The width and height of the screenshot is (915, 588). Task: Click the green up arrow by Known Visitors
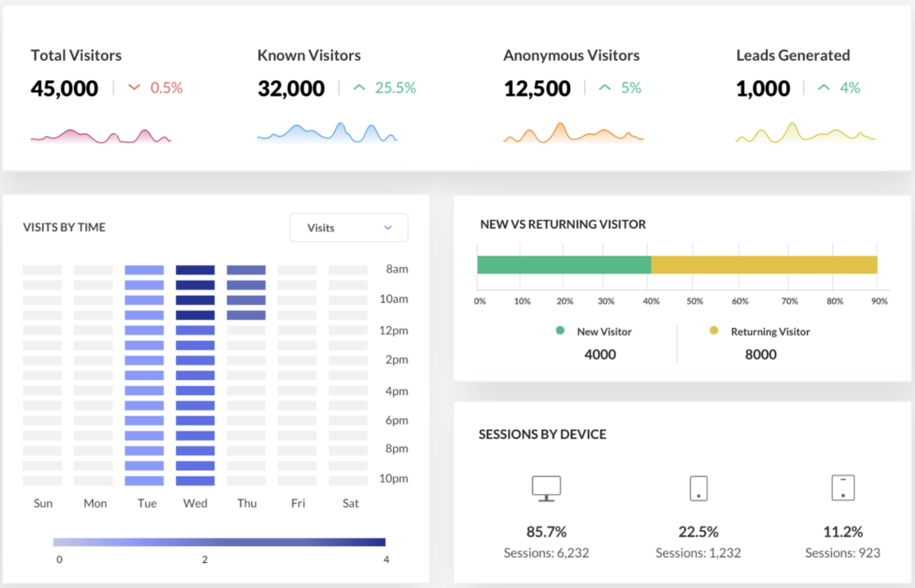coord(359,88)
